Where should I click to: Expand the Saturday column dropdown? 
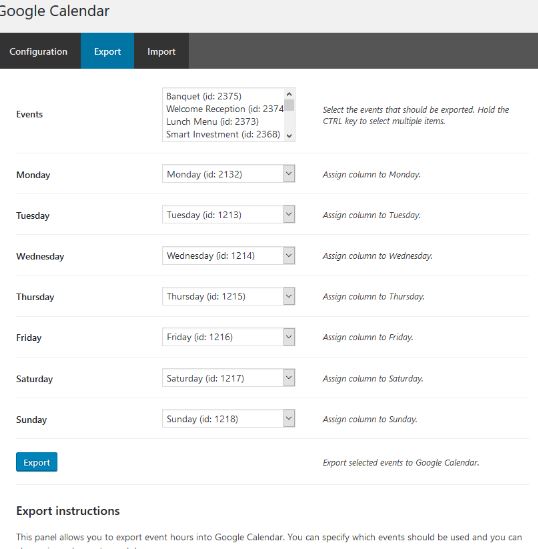[229, 378]
